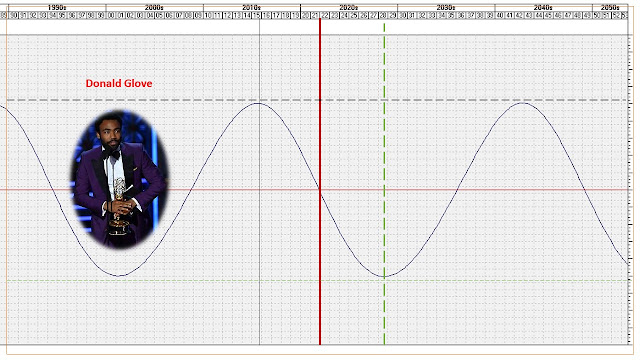
Task: Select the 1990s decade header
Action: (x=57, y=7)
